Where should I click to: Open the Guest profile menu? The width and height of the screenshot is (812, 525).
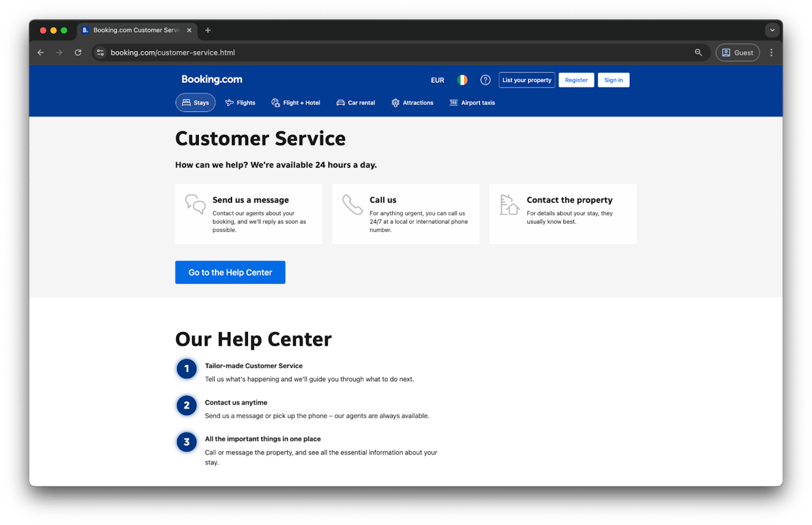738,53
